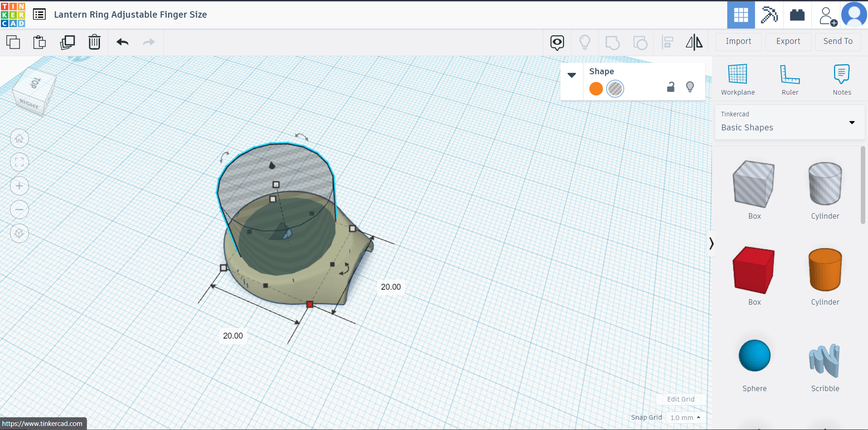Open the Basic Shapes library dropdown
Viewport: 868px width, 430px height.
pos(852,123)
